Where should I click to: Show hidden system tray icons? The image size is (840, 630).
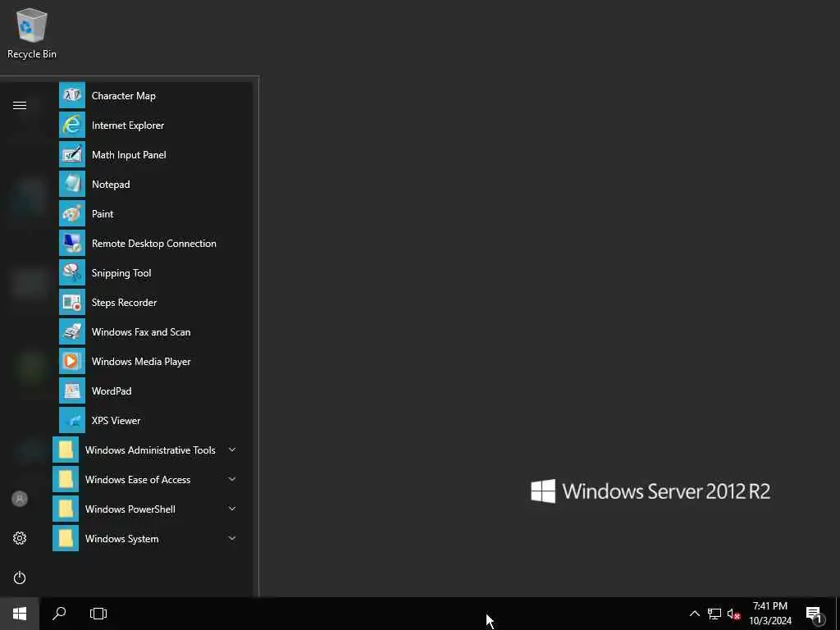tap(694, 614)
